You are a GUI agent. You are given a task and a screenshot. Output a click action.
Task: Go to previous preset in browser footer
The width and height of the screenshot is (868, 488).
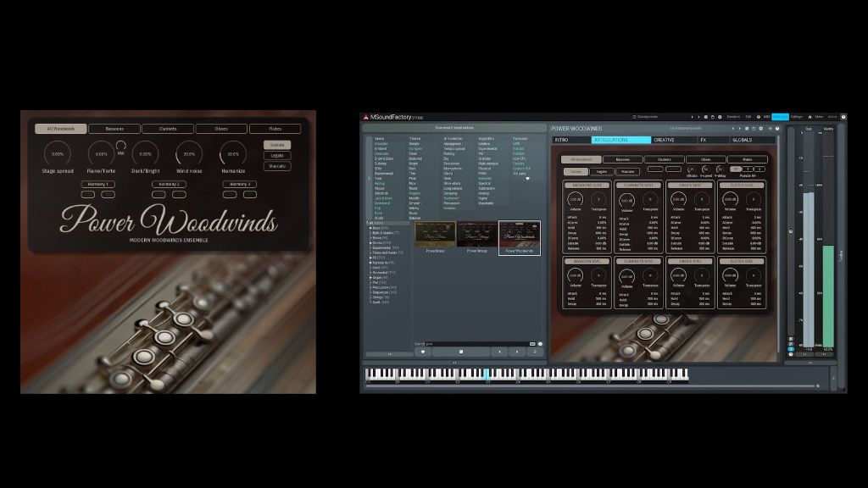(499, 352)
